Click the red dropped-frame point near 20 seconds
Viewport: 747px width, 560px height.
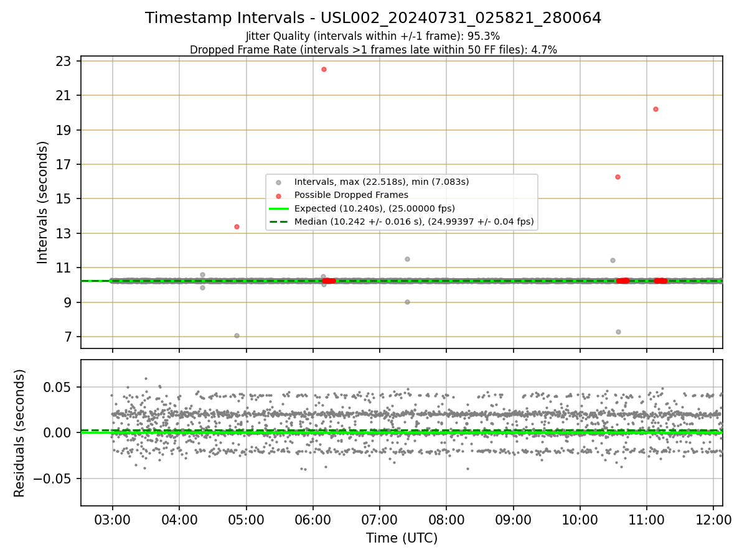[x=655, y=109]
